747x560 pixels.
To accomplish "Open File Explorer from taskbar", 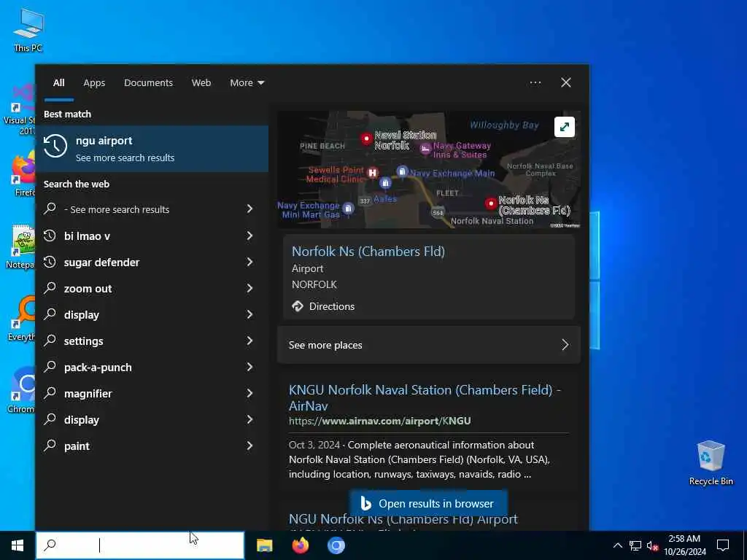I will point(264,545).
